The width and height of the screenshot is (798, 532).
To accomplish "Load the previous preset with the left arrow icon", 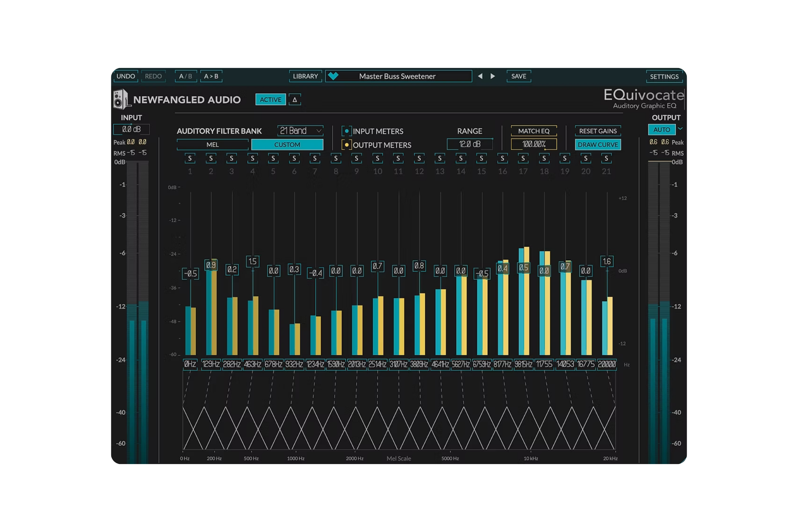I will pos(481,76).
